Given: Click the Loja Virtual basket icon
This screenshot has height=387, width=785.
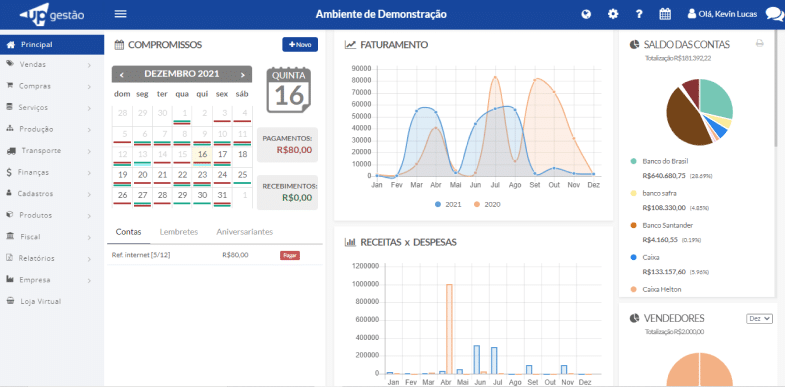Looking at the screenshot, I should (10, 301).
